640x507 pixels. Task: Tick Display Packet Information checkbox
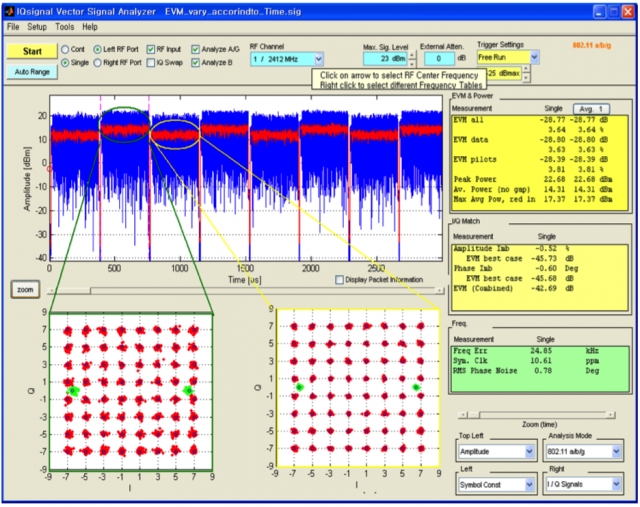point(339,280)
